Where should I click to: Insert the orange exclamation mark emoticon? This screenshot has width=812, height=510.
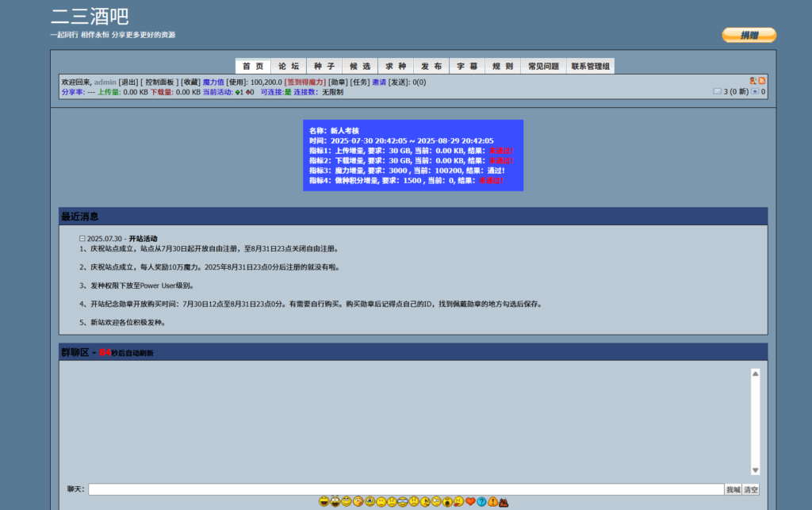[x=492, y=501]
